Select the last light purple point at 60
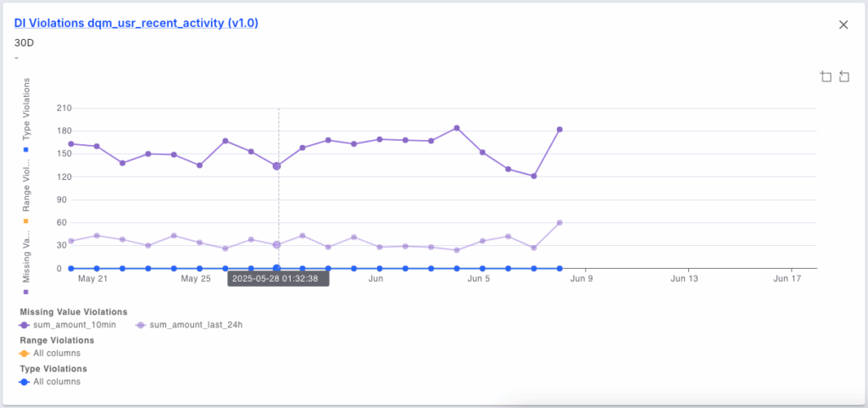868x408 pixels. pyautogui.click(x=559, y=222)
